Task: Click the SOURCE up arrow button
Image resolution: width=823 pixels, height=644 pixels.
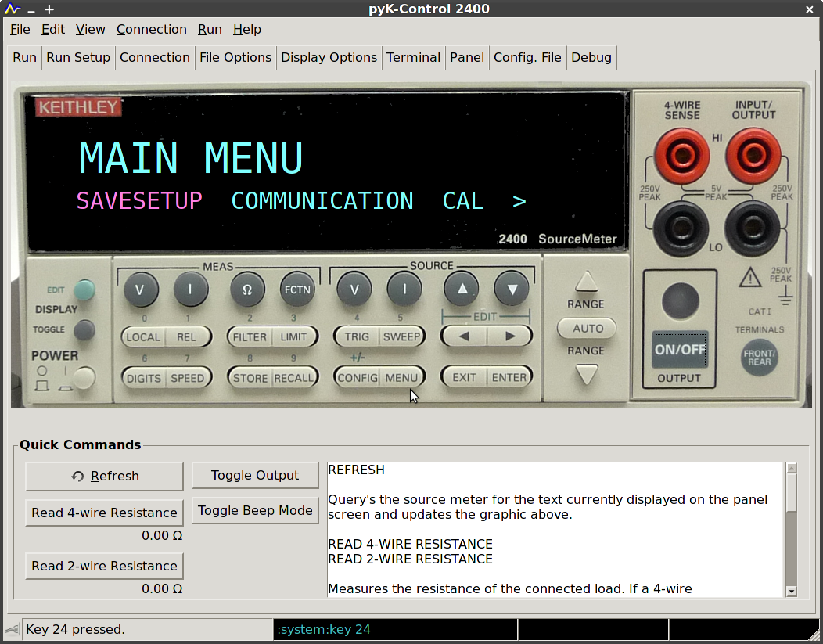Action: tap(462, 290)
